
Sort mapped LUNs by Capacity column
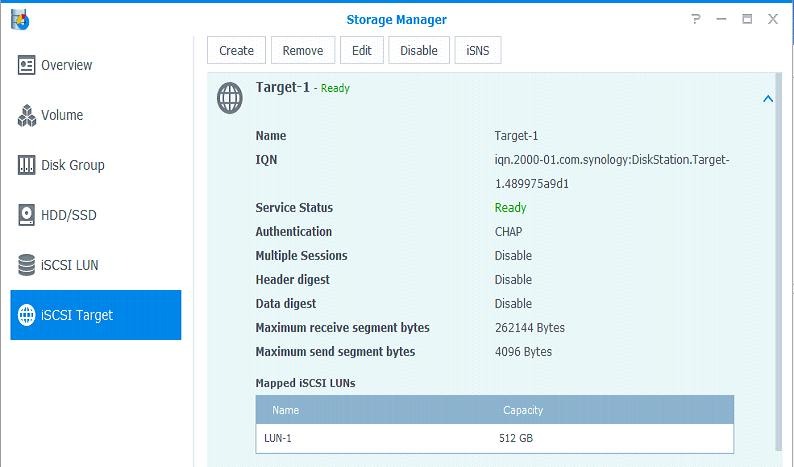tap(525, 410)
